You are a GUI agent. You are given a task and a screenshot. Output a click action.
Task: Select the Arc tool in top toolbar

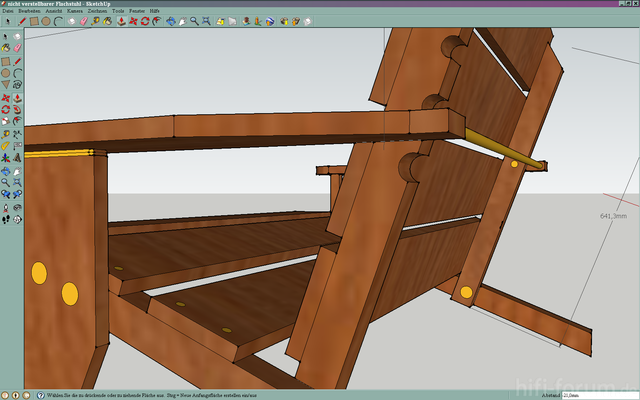(58, 21)
